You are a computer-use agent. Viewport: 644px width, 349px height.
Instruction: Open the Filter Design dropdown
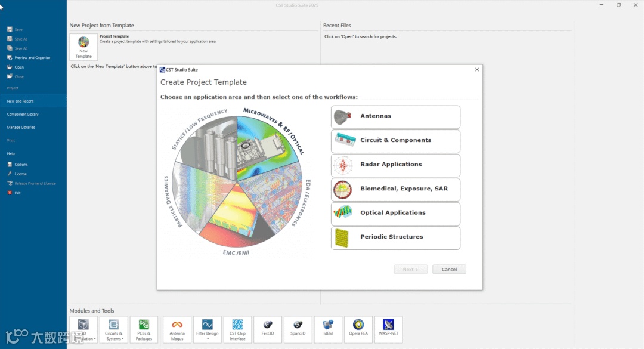coord(208,330)
